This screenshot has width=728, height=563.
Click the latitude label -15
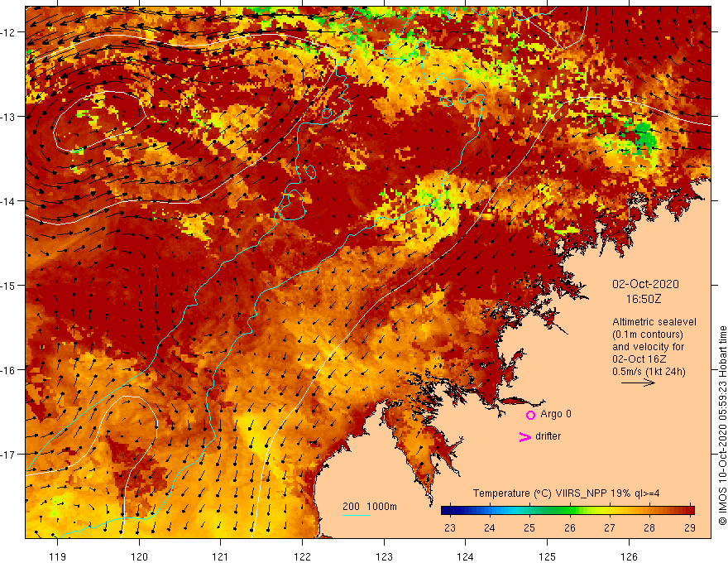click(8, 285)
